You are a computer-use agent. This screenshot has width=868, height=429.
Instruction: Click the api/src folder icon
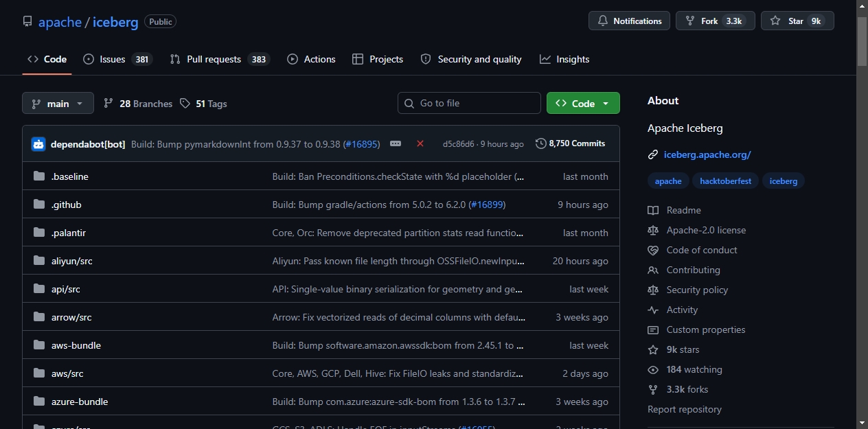pos(39,289)
